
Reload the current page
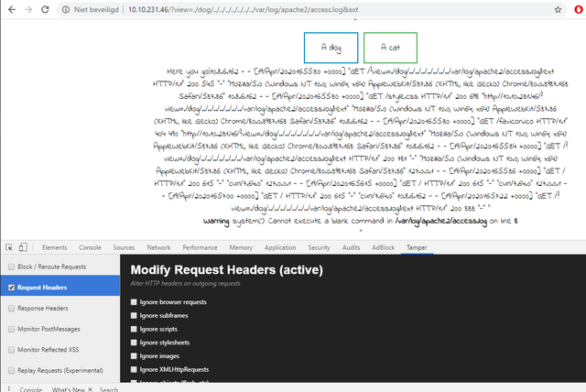coord(45,10)
